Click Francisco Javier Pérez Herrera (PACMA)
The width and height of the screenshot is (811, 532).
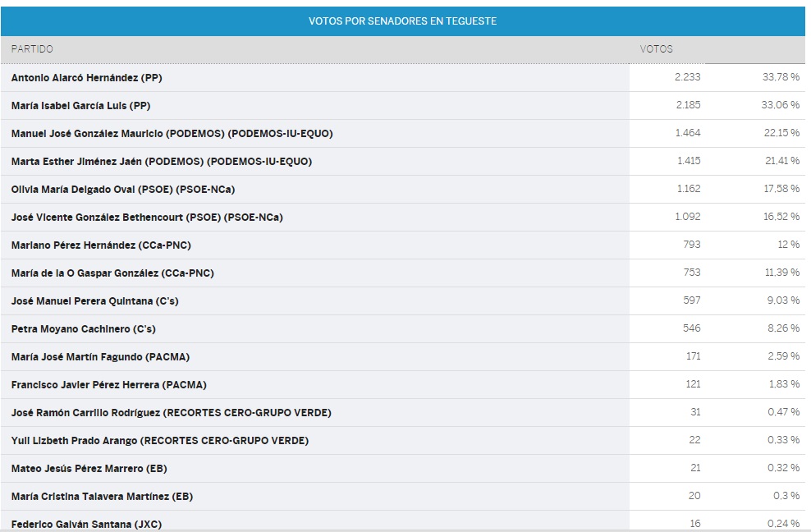click(x=109, y=385)
